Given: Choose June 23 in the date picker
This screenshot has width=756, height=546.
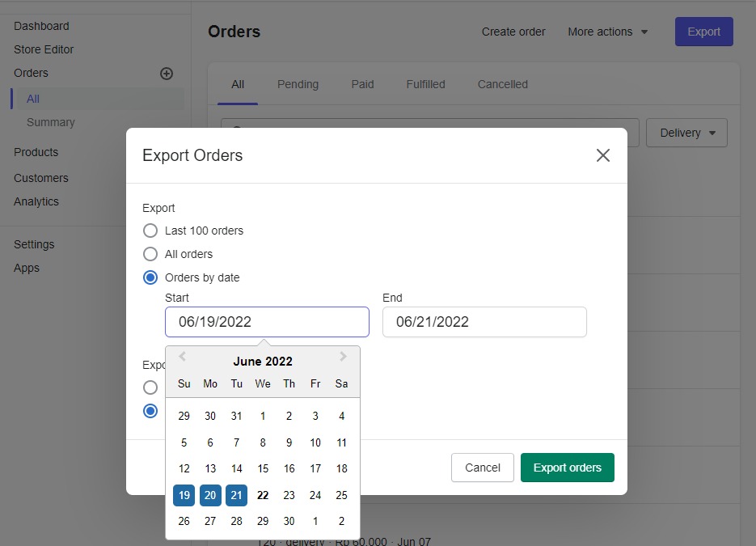Looking at the screenshot, I should point(289,495).
